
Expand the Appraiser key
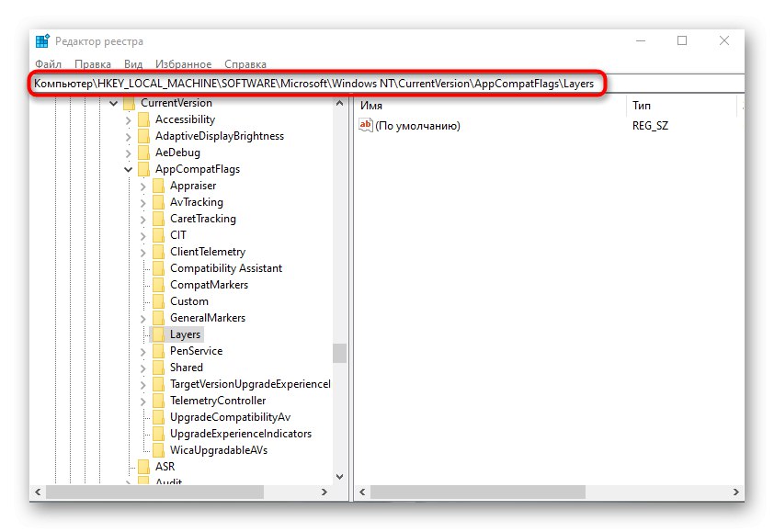[143, 187]
